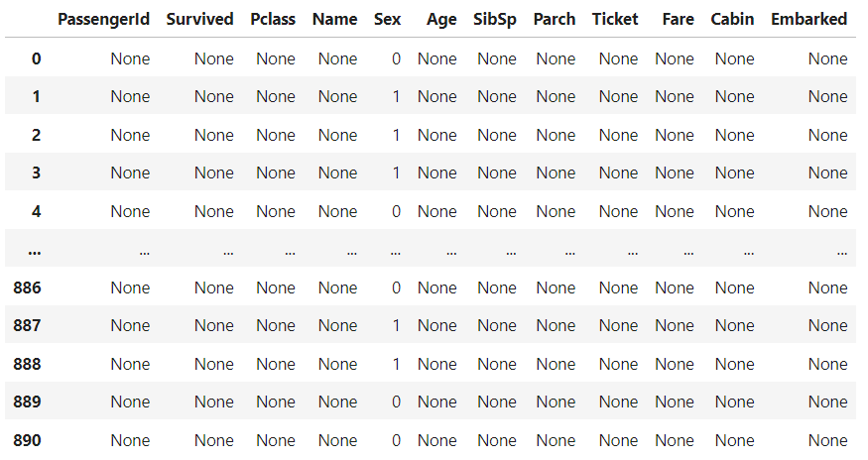This screenshot has height=460, width=868.
Task: Click the Embarked cell in row 3
Action: click(827, 173)
